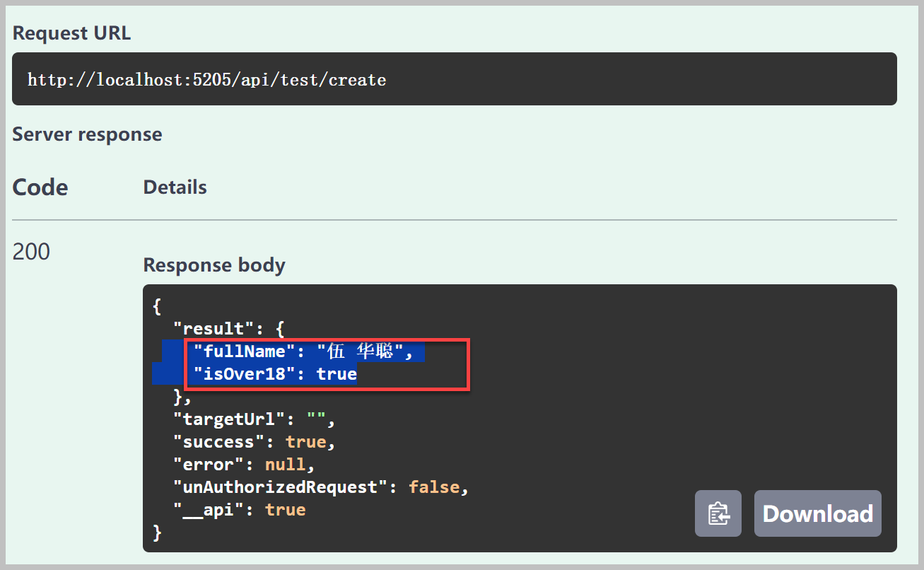Viewport: 924px width, 570px height.
Task: Click the closing brace of JSON response
Action: point(158,533)
